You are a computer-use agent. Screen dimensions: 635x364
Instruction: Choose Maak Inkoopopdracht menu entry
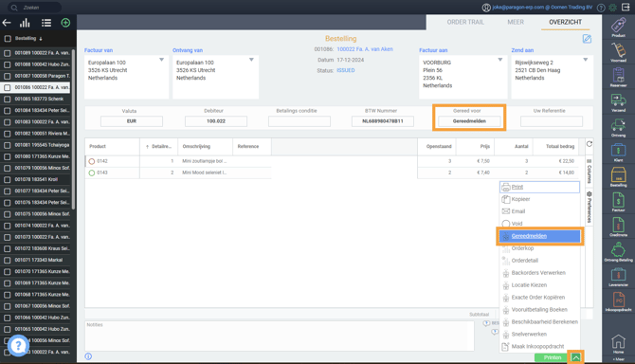pos(539,347)
